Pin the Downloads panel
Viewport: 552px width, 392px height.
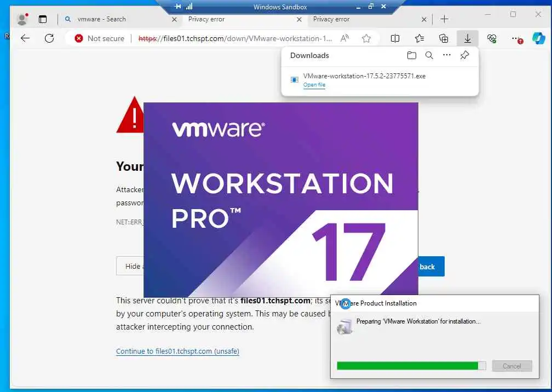465,55
